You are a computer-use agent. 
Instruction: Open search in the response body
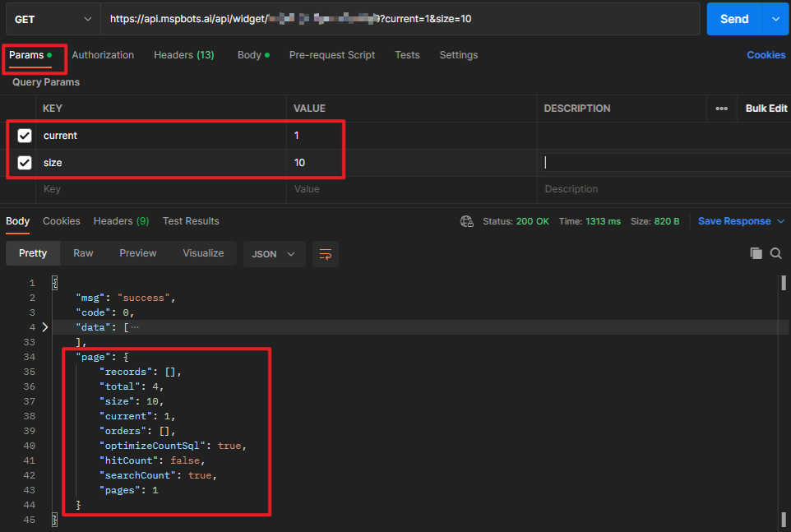click(775, 254)
